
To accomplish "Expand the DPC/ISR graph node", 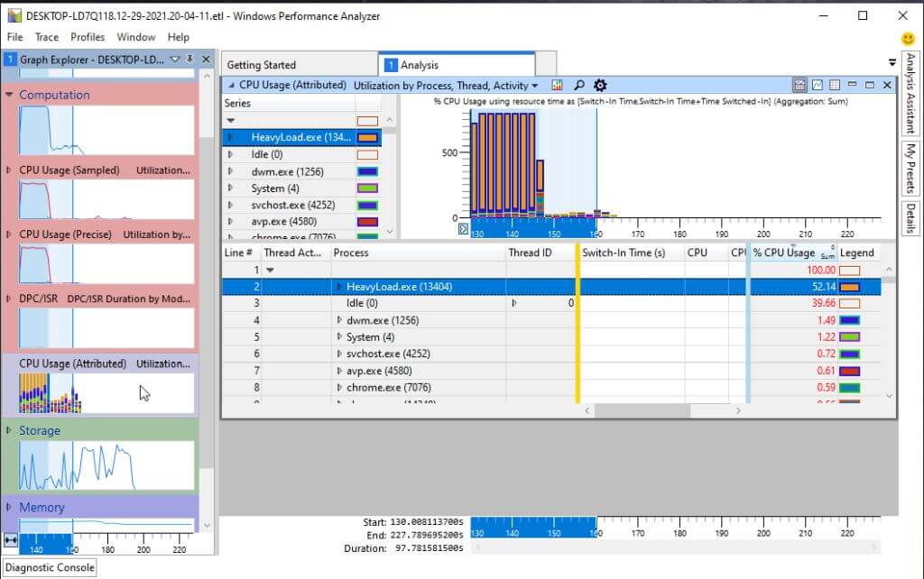I will 9,299.
